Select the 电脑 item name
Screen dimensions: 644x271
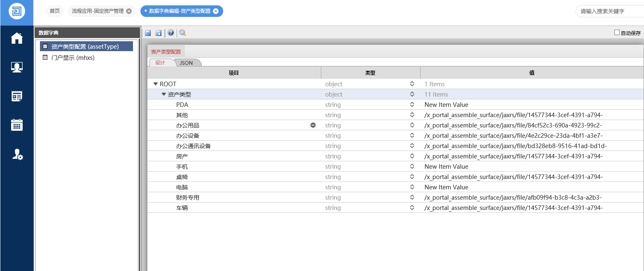coord(182,187)
